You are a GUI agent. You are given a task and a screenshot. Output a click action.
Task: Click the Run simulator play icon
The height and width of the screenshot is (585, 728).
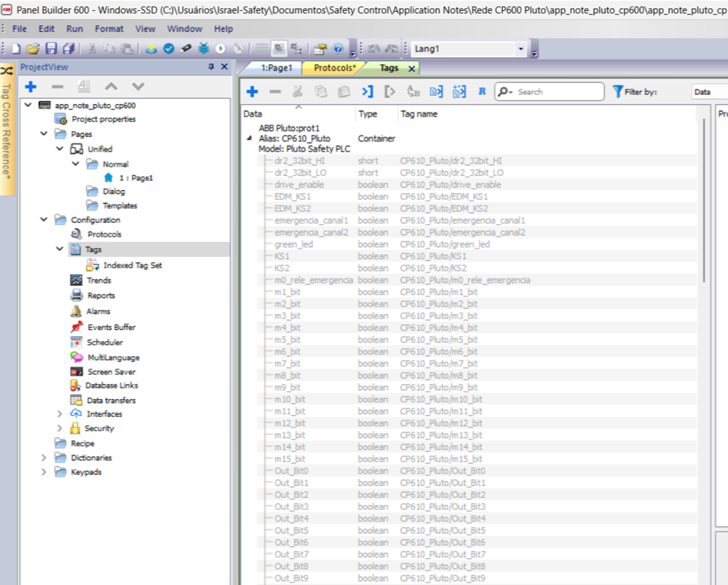[x=221, y=48]
